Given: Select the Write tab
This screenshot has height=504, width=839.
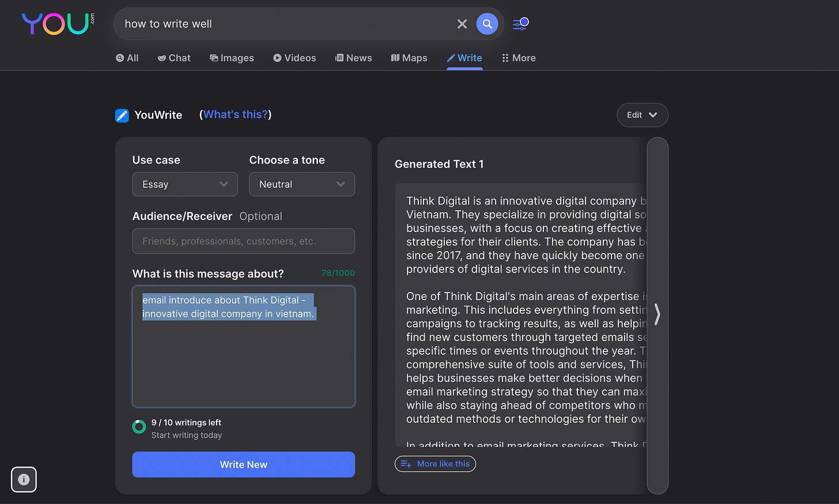Looking at the screenshot, I should click(x=464, y=58).
